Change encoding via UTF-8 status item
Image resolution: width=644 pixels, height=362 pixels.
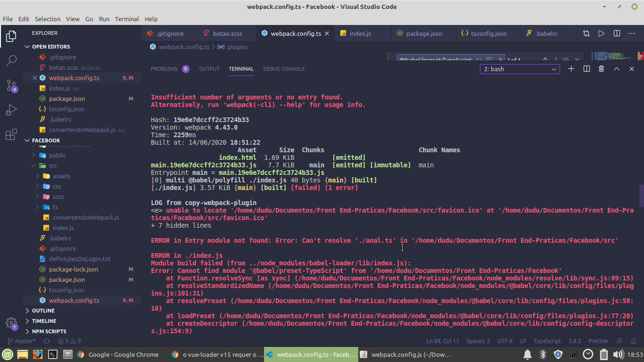click(505, 341)
